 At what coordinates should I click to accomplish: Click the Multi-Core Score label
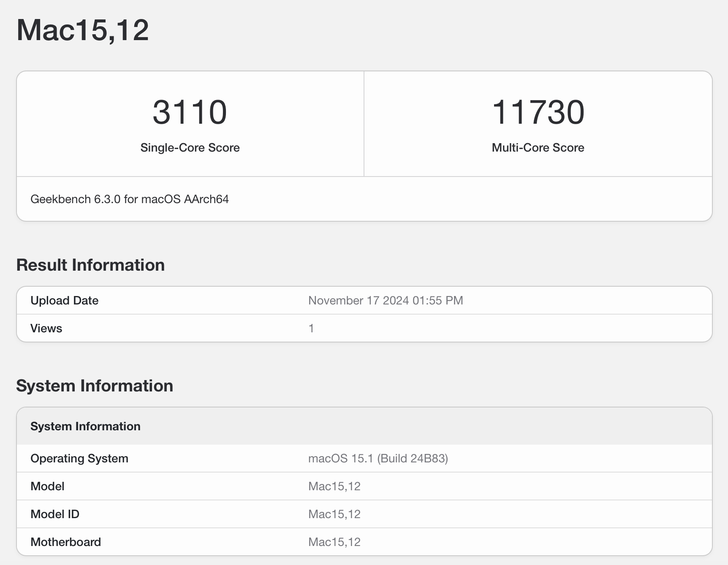pos(538,148)
